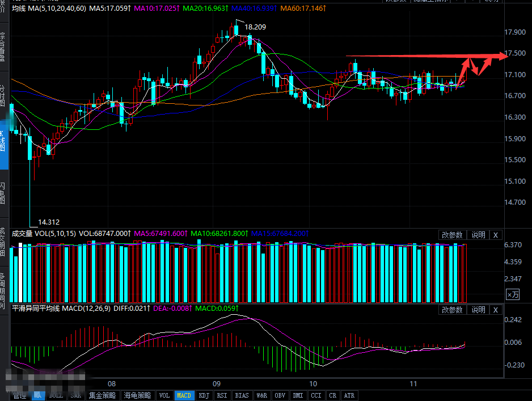Open the 分时图 view in sidebar
This screenshot has width=532, height=401.
click(3, 95)
